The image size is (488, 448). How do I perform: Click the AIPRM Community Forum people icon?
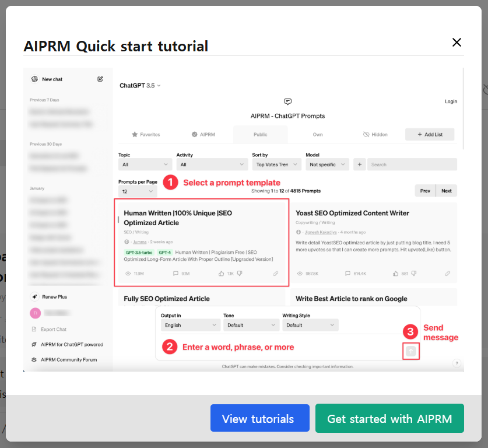pos(34,360)
